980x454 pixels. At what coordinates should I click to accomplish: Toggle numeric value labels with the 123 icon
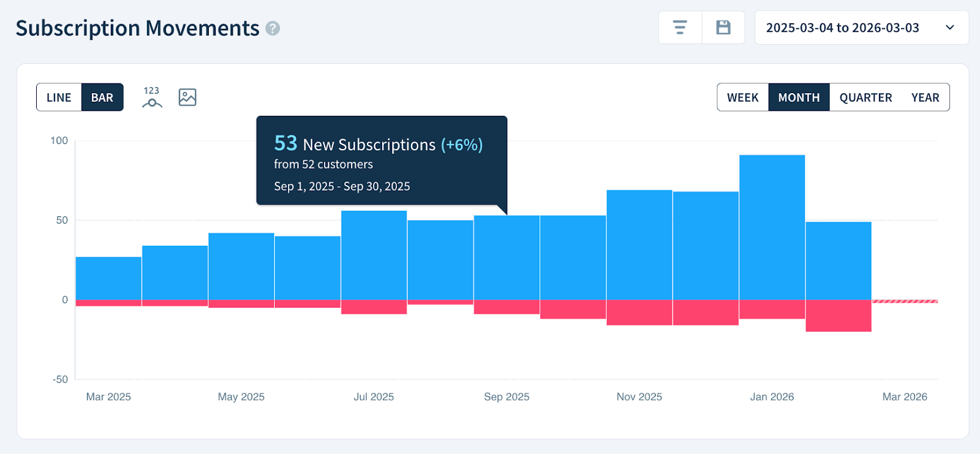151,97
